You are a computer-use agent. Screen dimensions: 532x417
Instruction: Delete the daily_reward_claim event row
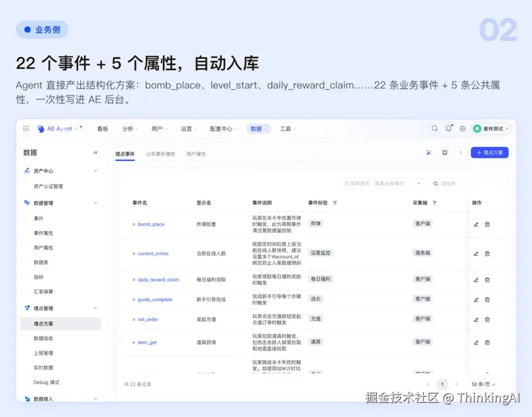[487, 280]
